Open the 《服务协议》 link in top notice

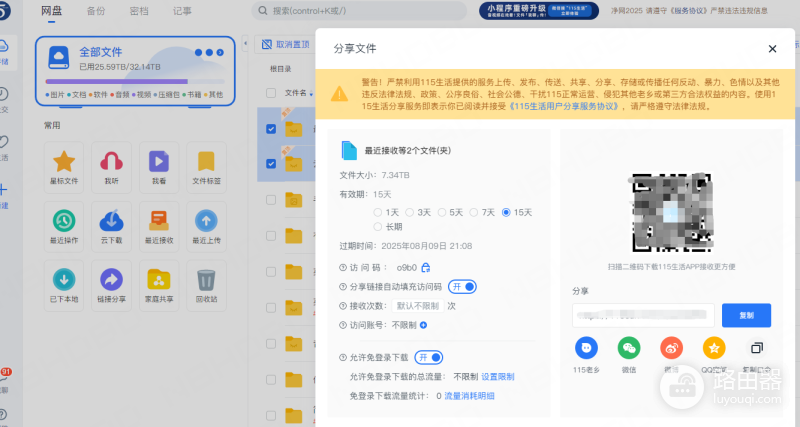691,11
